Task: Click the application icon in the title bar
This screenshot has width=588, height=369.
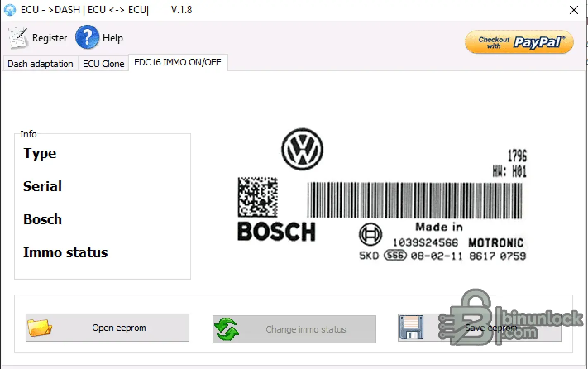Action: click(10, 10)
